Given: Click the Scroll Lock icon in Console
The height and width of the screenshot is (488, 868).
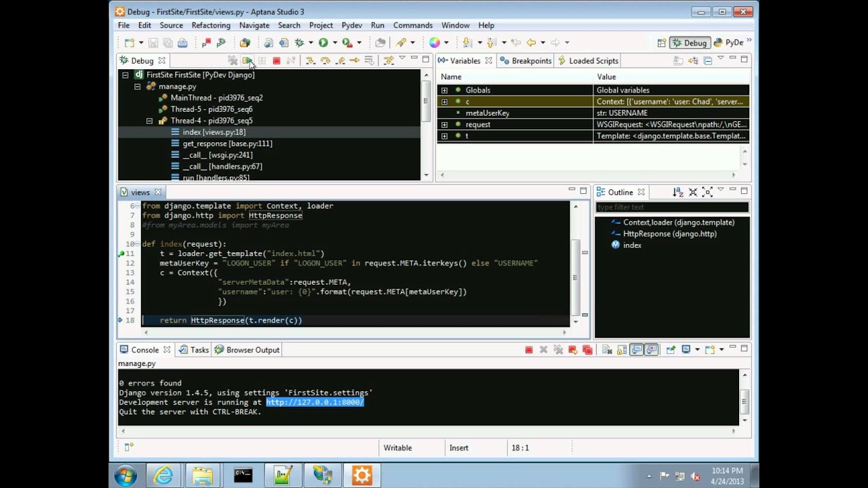Looking at the screenshot, I should [x=622, y=350].
